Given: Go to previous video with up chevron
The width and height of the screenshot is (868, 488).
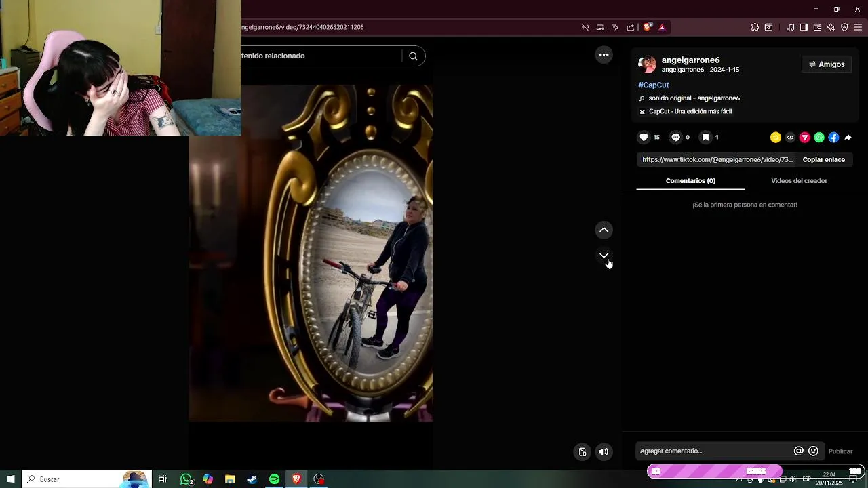Looking at the screenshot, I should click(x=604, y=230).
